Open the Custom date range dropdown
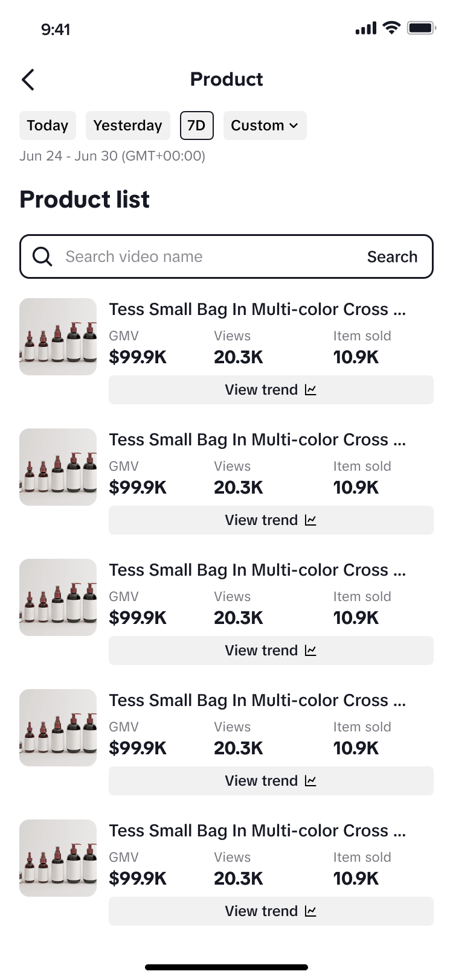The image size is (453, 980). 265,126
